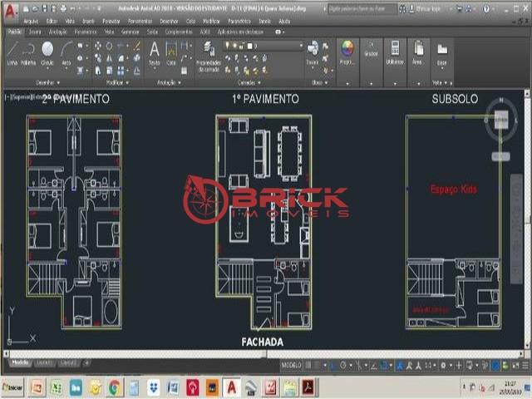Toggle ortho mode in status bar
The width and height of the screenshot is (532, 399).
click(x=334, y=366)
